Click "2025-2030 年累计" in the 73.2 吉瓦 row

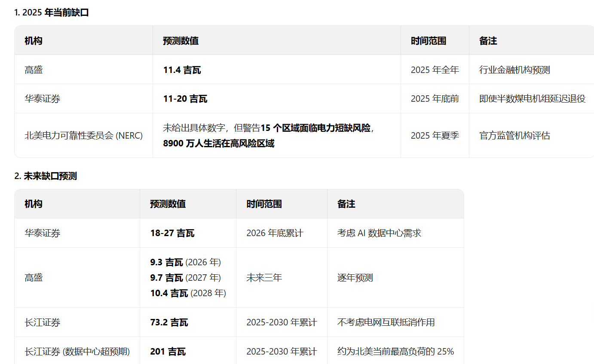point(282,322)
